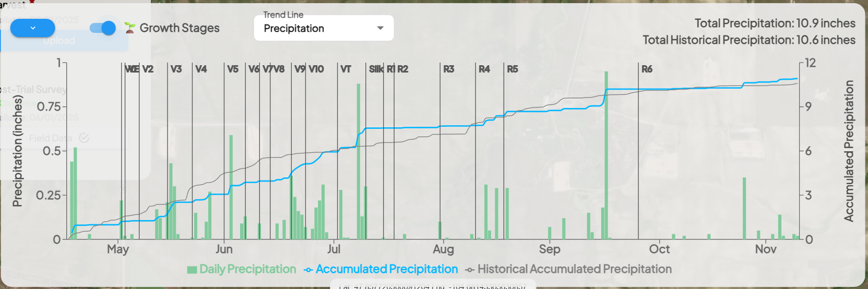
Task: Click the R5 growth stage label
Action: tap(513, 69)
